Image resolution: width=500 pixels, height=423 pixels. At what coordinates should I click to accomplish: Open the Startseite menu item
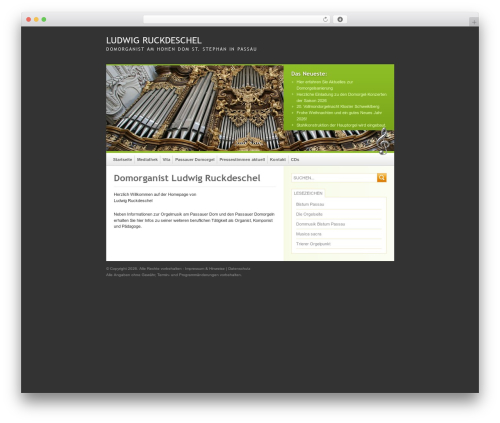[122, 160]
